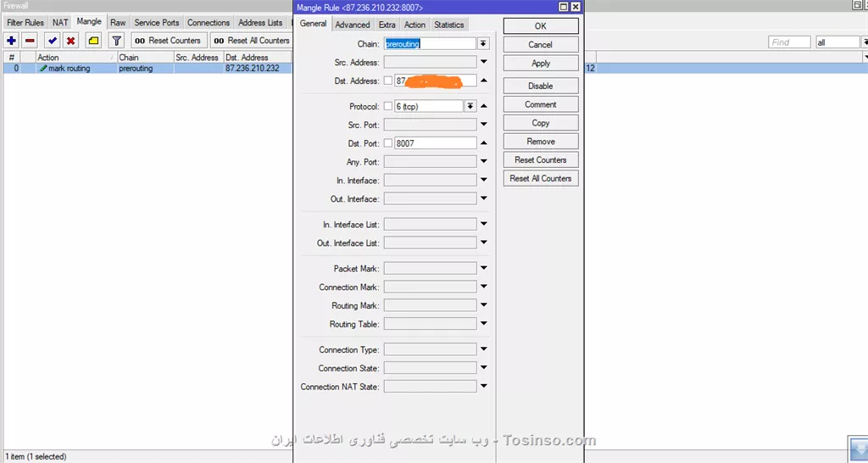Viewport: 868px width, 463px height.
Task: Expand the Connection Mark field
Action: [x=484, y=287]
